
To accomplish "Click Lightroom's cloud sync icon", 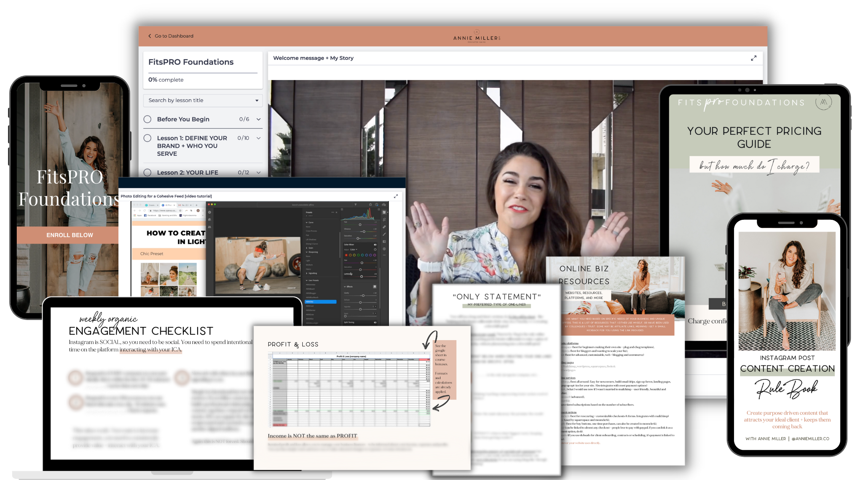I will coord(384,205).
